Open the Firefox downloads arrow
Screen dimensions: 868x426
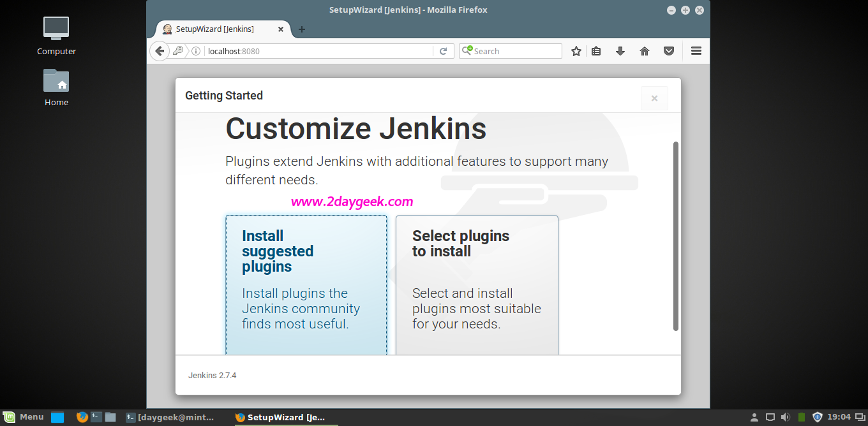click(x=620, y=51)
